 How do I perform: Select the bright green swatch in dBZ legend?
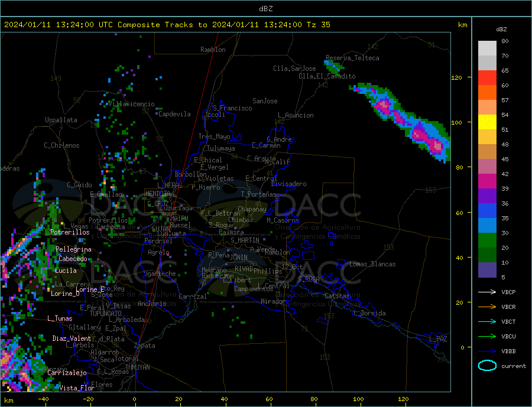click(x=487, y=240)
